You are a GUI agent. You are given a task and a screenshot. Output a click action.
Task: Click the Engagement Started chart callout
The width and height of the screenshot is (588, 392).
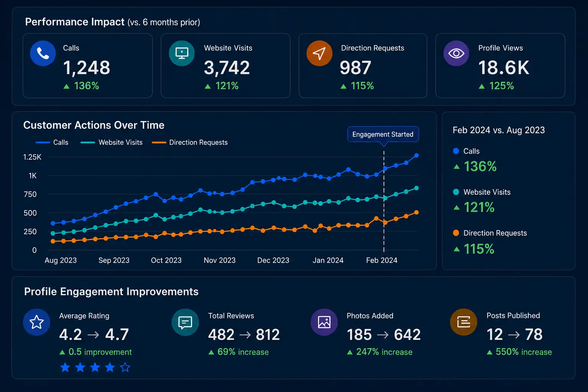(383, 134)
